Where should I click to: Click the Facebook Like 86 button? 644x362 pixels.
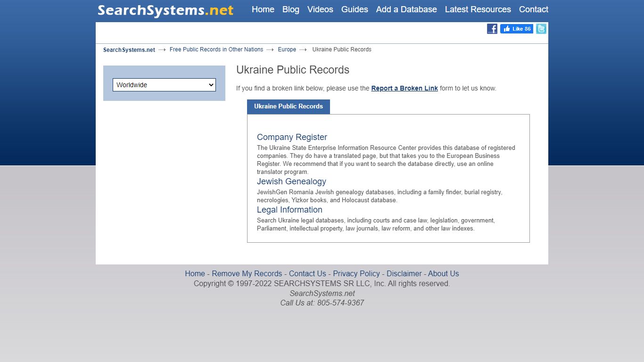(517, 29)
